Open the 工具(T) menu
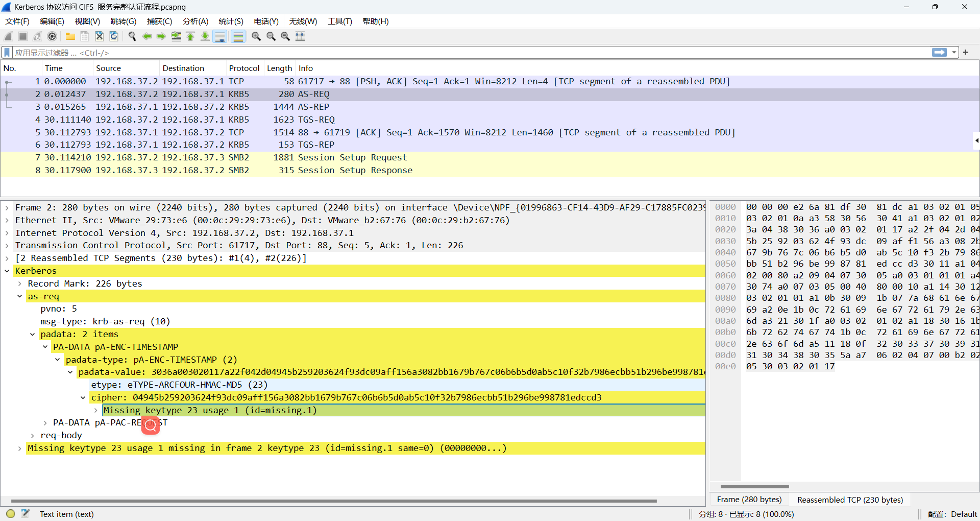Image resolution: width=980 pixels, height=521 pixels. point(340,21)
